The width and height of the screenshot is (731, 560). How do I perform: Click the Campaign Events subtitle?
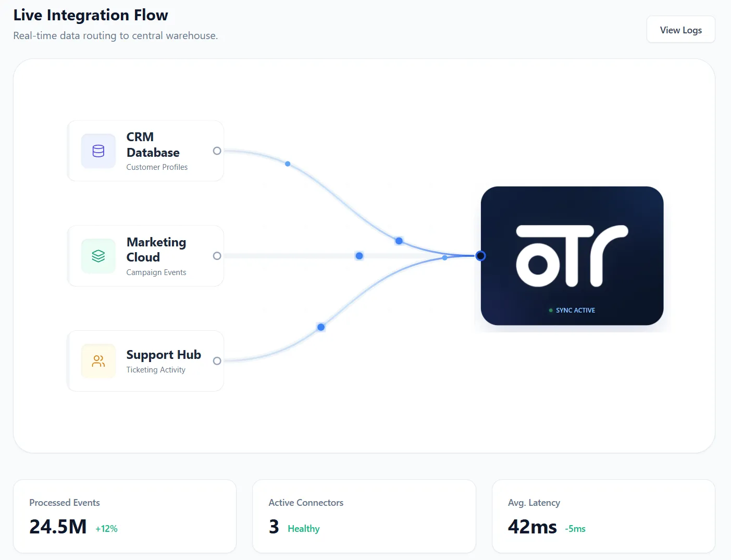(156, 272)
